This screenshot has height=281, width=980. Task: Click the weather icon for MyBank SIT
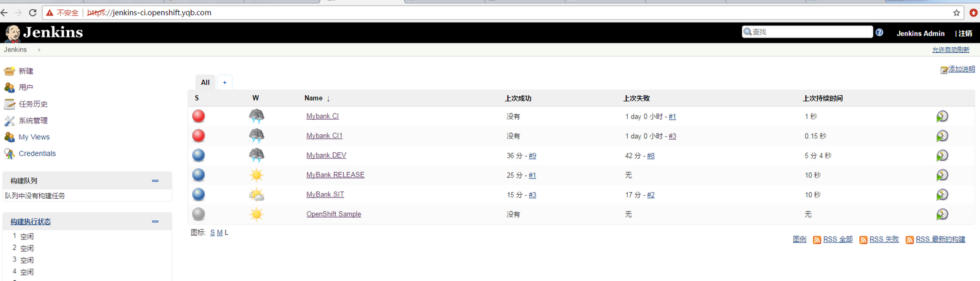[x=256, y=194]
